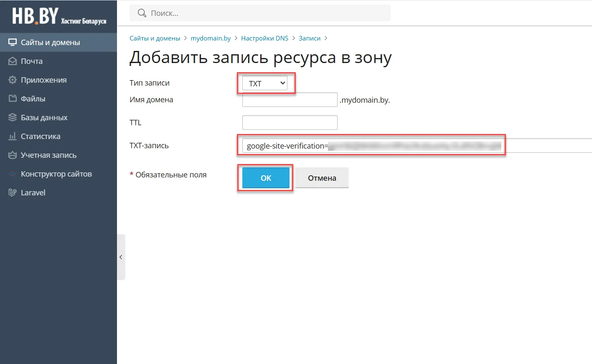Click the bar chart icon beside Статистика

point(13,136)
